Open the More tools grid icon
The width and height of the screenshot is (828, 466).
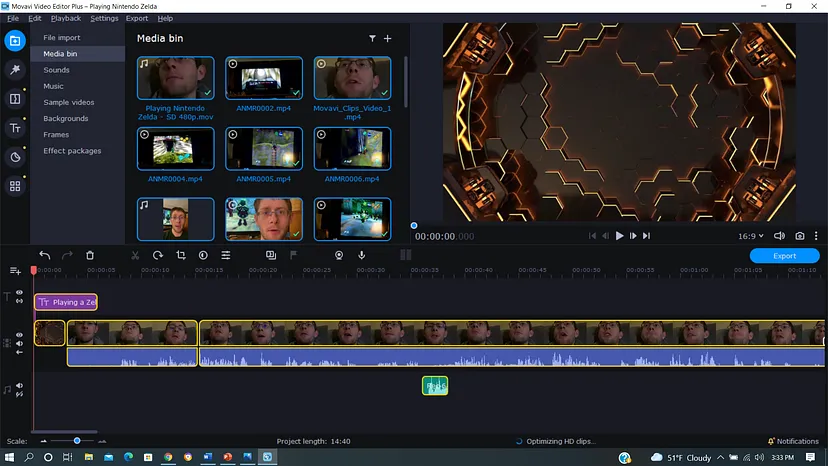(x=15, y=186)
